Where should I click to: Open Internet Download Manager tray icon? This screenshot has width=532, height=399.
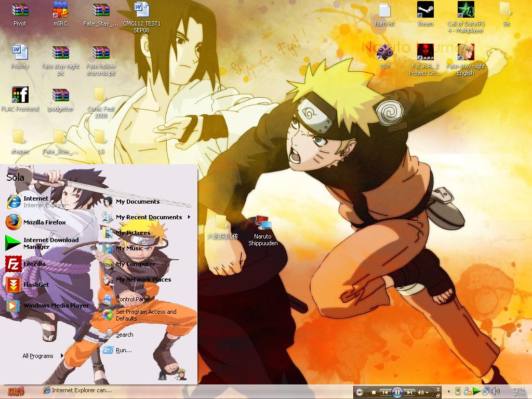click(x=477, y=392)
